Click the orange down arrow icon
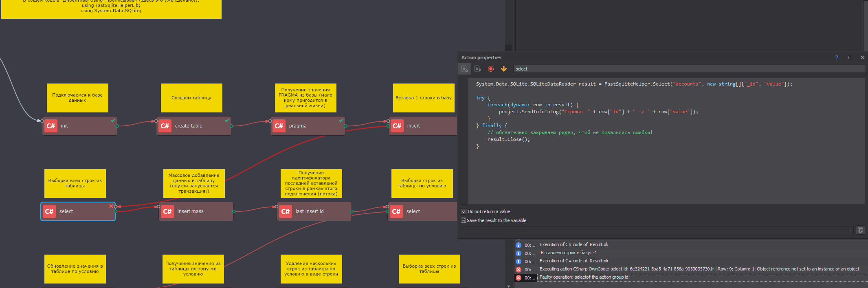This screenshot has height=288, width=868. (x=504, y=69)
